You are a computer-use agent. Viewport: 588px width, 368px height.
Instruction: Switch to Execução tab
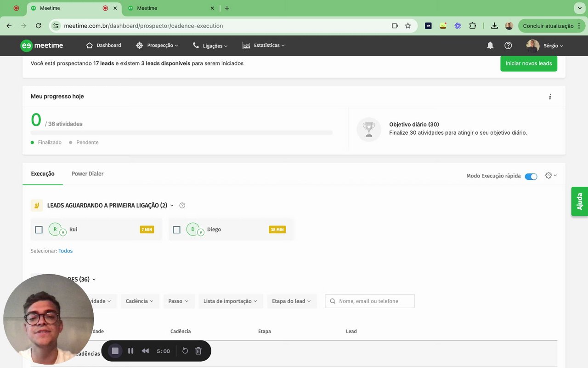point(43,174)
